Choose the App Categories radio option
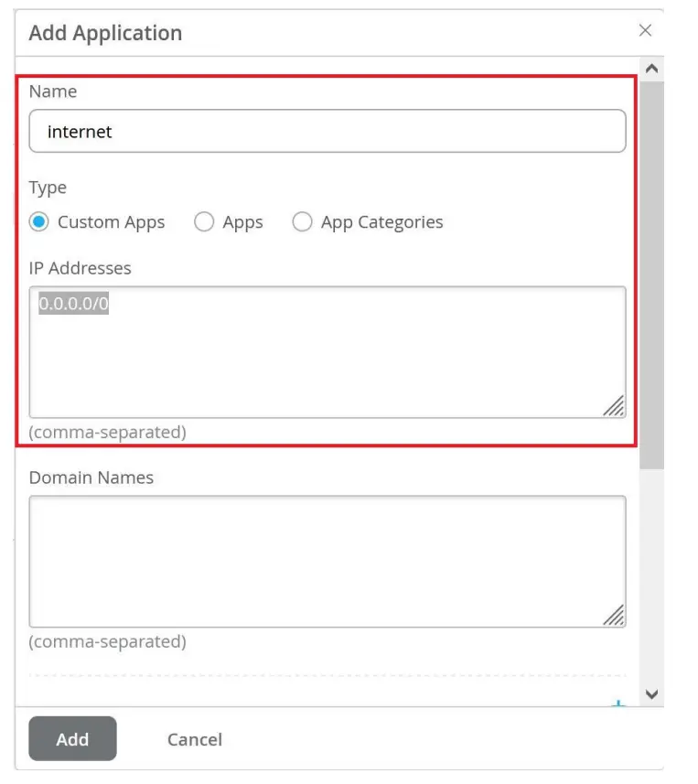The width and height of the screenshot is (698, 784). [x=302, y=222]
